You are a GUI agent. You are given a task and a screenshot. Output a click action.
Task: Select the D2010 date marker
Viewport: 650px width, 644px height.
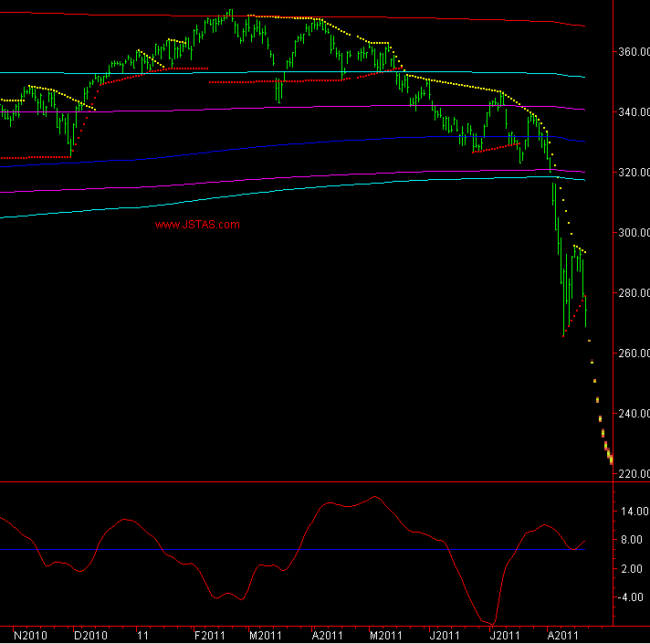coord(90,634)
